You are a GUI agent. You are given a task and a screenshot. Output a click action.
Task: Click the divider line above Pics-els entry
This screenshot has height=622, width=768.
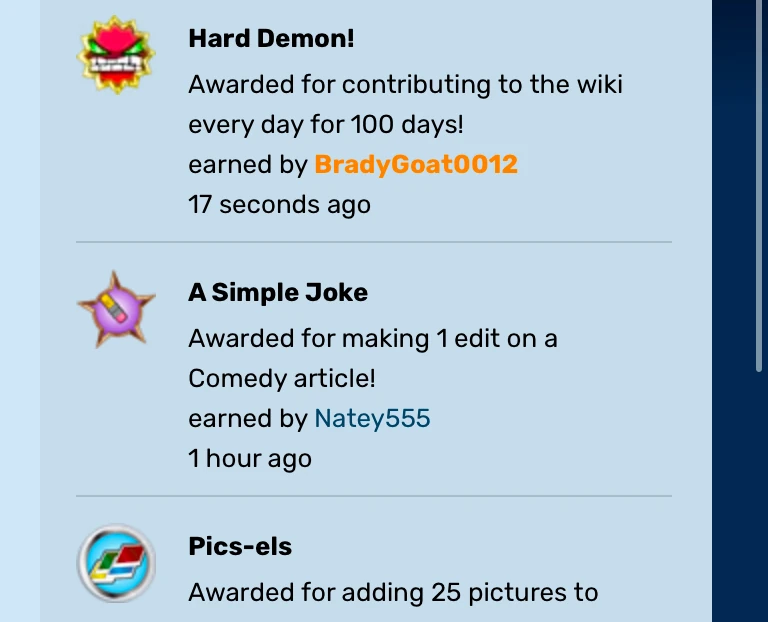click(374, 496)
